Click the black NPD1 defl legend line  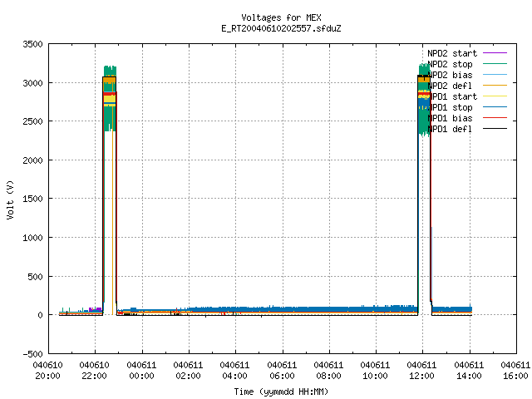coord(495,129)
